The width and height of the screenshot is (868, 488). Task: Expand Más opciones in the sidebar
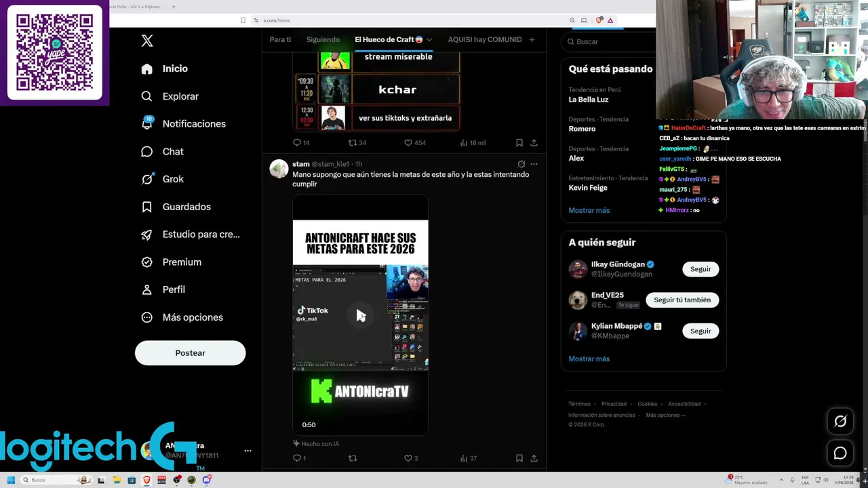pos(182,317)
